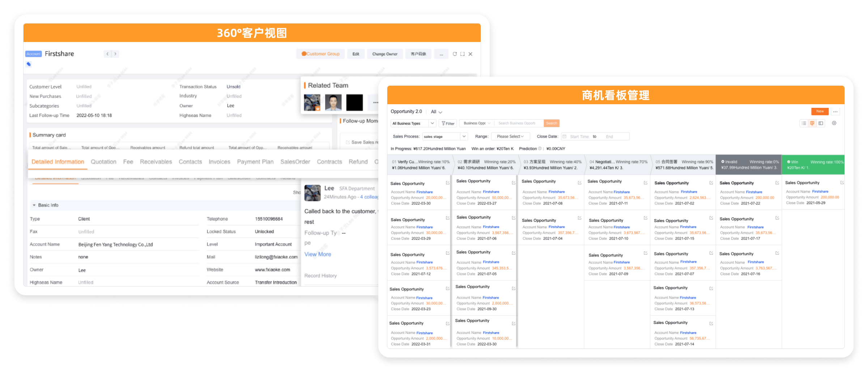
Task: Switch to list view icon
Action: pos(804,123)
